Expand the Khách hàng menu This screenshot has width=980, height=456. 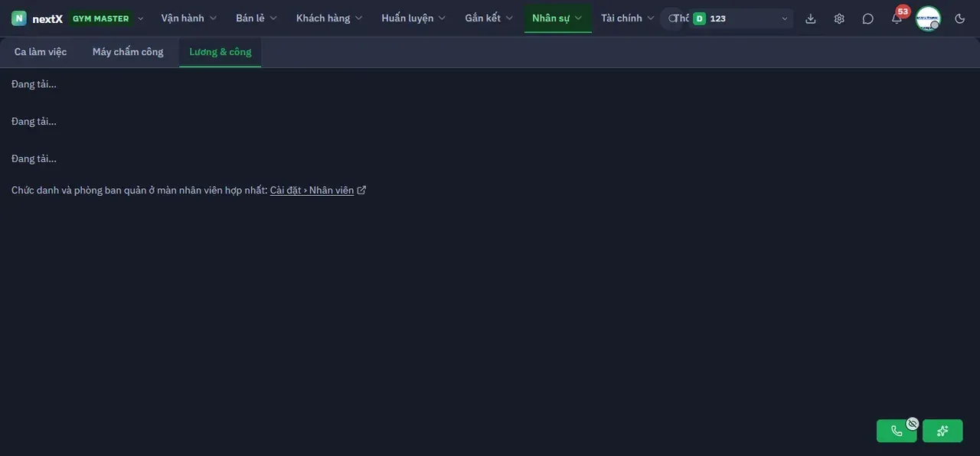coord(329,18)
